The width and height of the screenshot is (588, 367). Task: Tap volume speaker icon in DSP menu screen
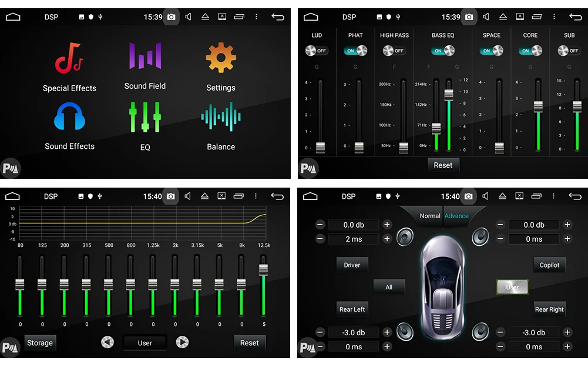pos(188,17)
